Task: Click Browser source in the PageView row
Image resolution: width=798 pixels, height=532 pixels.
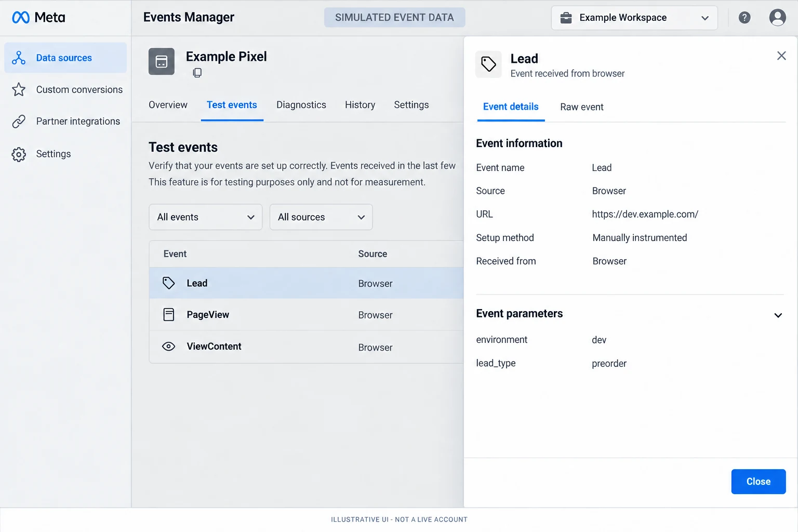Action: (375, 315)
